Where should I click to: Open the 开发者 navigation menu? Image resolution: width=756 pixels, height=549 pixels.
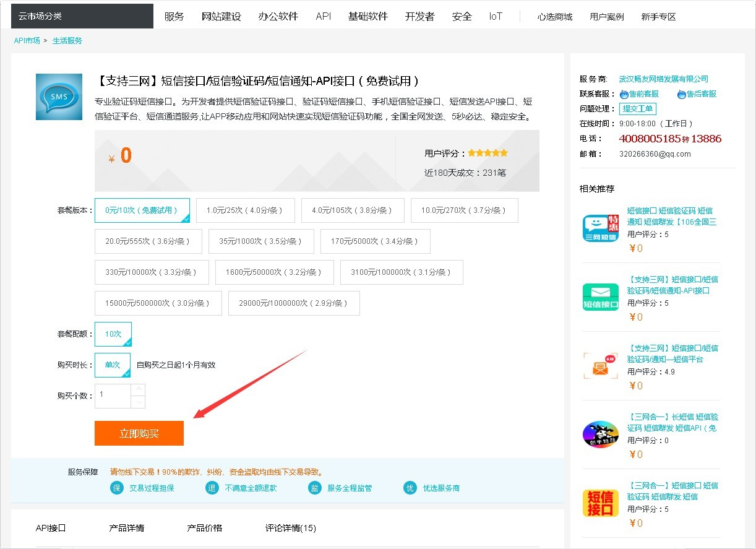click(420, 17)
